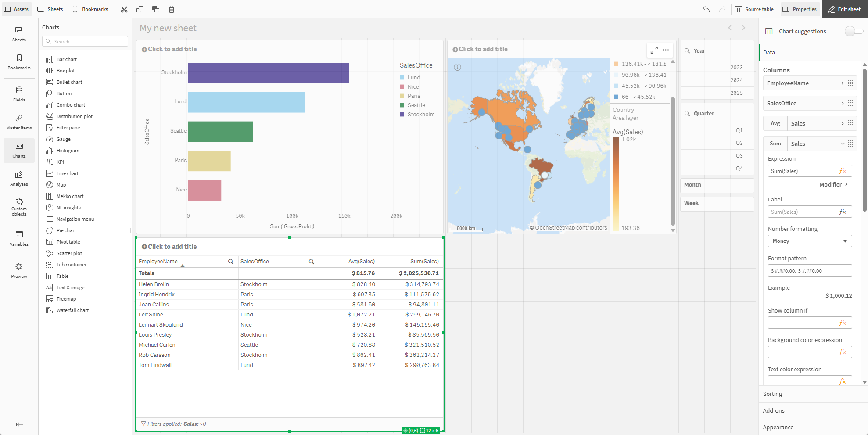Open the Number formatting Money dropdown

809,241
